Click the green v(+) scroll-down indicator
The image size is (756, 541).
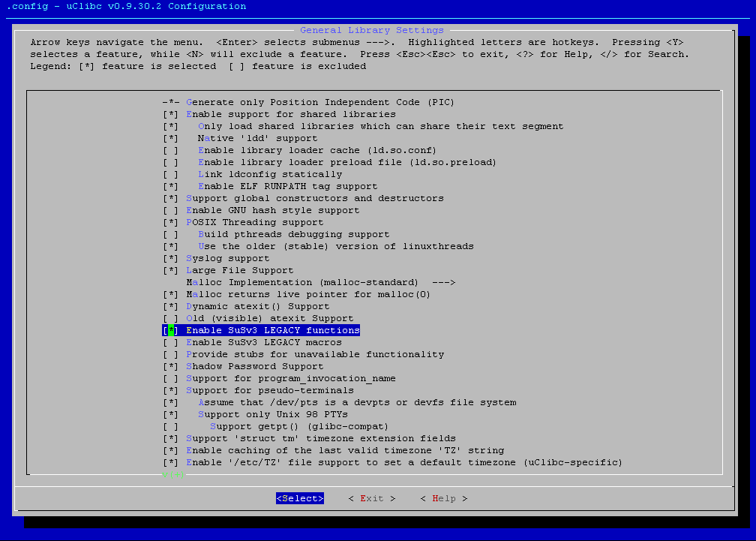[x=173, y=474]
